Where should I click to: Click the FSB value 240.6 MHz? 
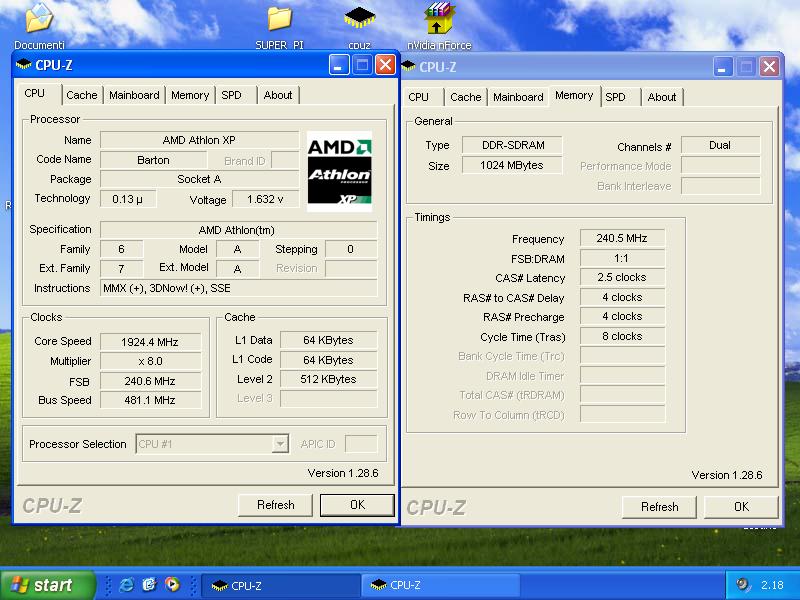[151, 381]
